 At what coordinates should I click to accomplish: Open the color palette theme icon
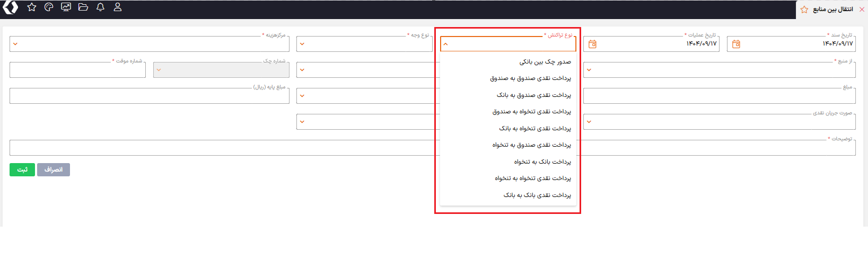click(49, 7)
